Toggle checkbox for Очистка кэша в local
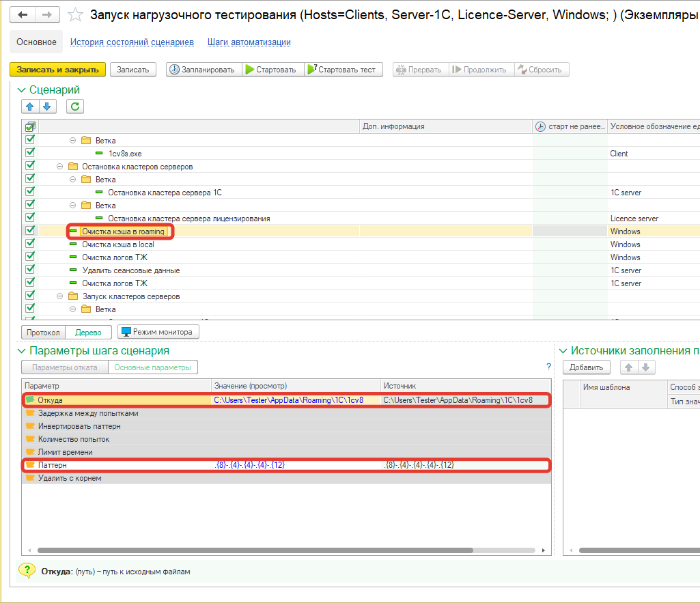Viewport: 700px width, 603px height. (30, 244)
